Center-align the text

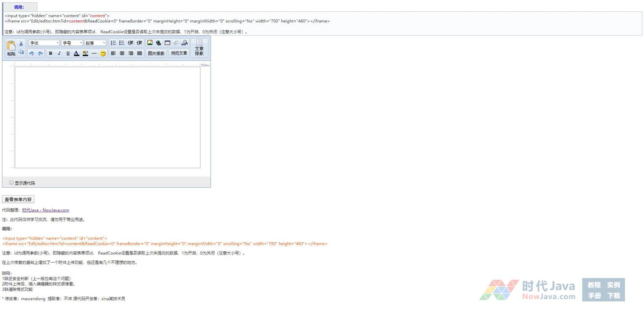[x=122, y=53]
